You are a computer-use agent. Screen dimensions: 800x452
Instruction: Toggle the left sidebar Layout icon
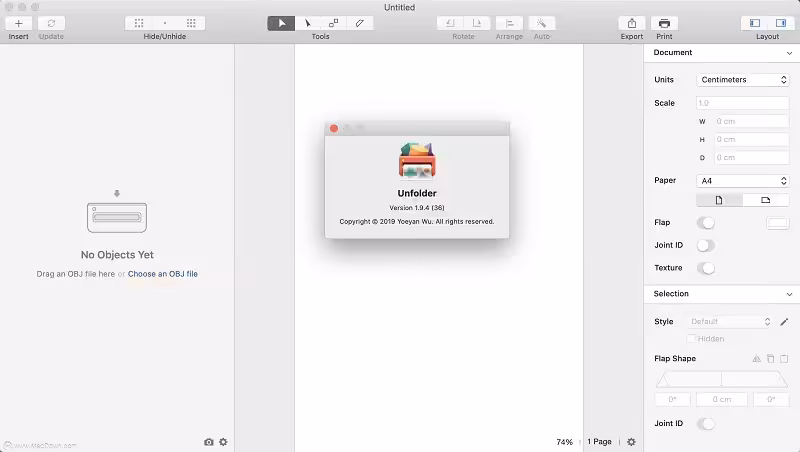[x=755, y=23]
